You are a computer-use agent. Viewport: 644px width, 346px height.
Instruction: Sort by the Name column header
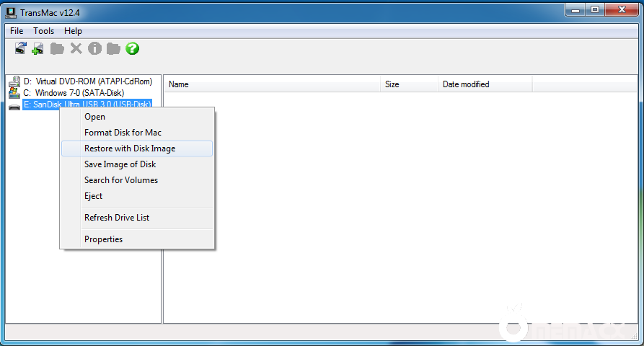[x=272, y=84]
